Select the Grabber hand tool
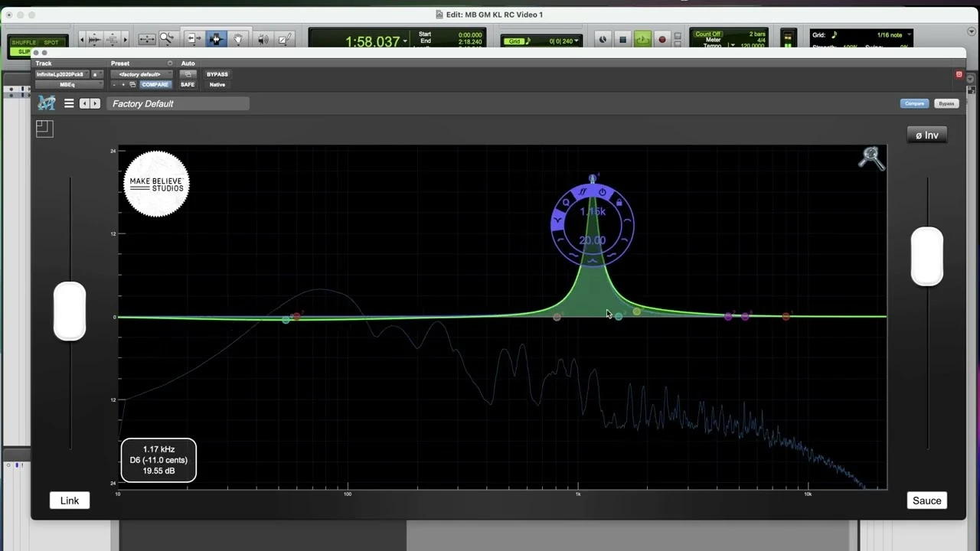980x551 pixels. coord(238,39)
